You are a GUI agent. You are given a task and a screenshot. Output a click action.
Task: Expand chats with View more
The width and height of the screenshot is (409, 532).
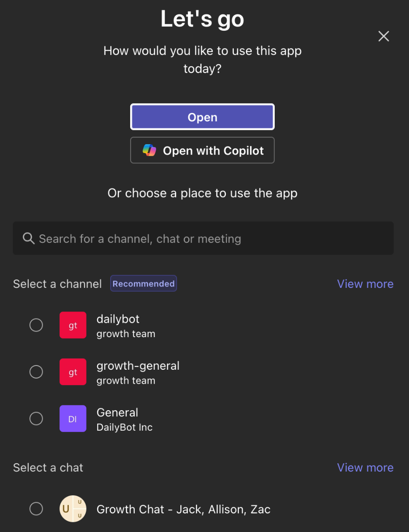point(365,467)
